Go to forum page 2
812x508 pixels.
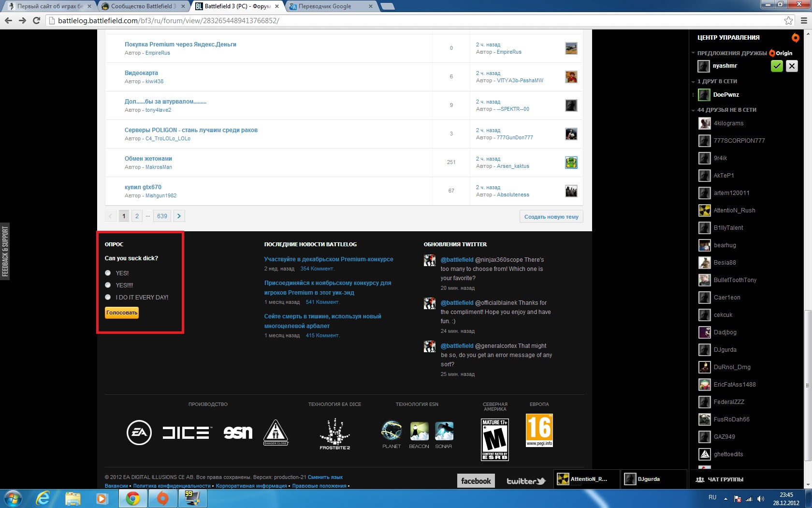click(137, 216)
